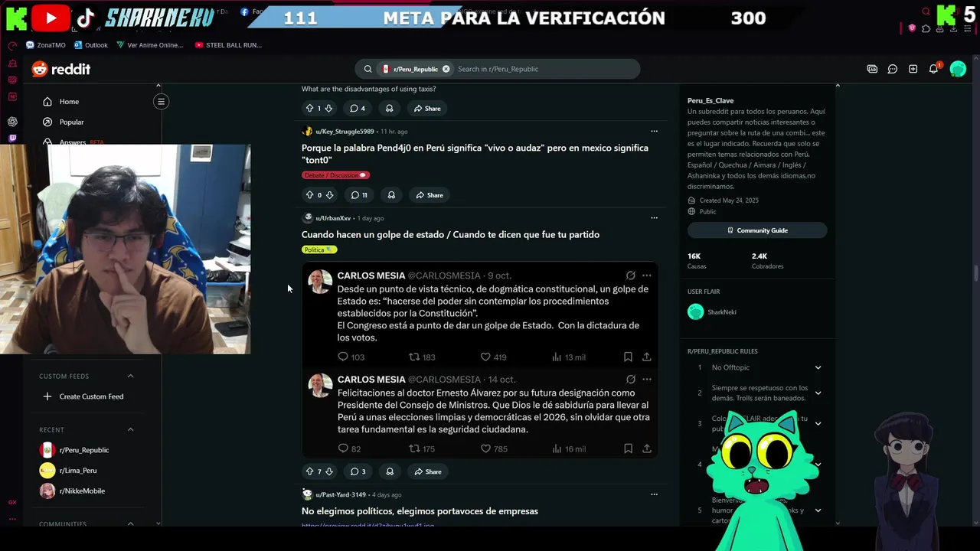980x551 pixels.
Task: Open the Advertise on Reddit icon
Action: [x=872, y=69]
